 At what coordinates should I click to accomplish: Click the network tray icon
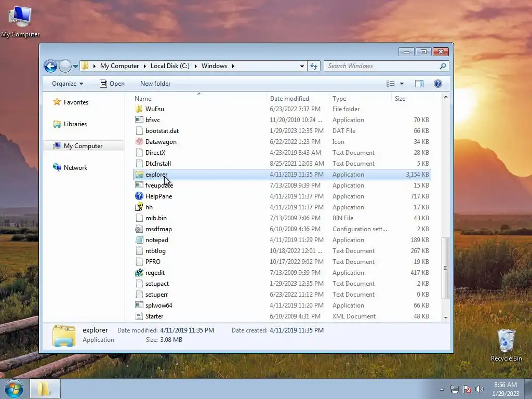[x=454, y=389]
